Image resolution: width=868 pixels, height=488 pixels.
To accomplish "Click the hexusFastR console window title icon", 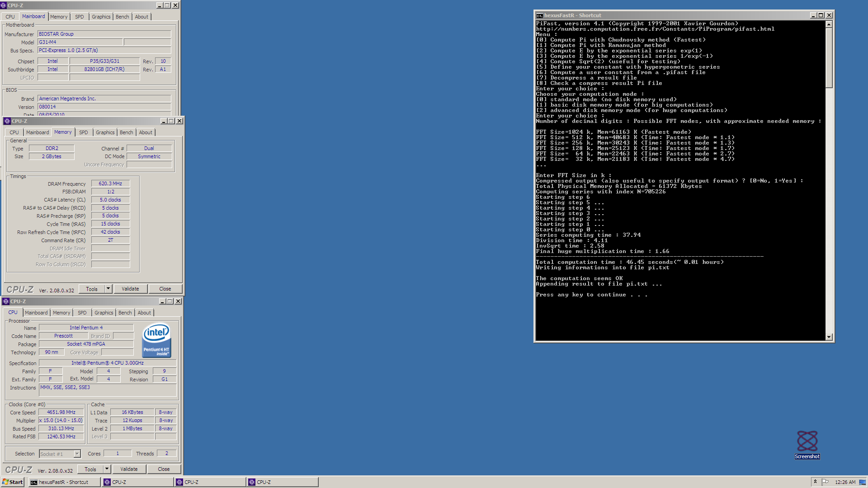I will point(540,15).
